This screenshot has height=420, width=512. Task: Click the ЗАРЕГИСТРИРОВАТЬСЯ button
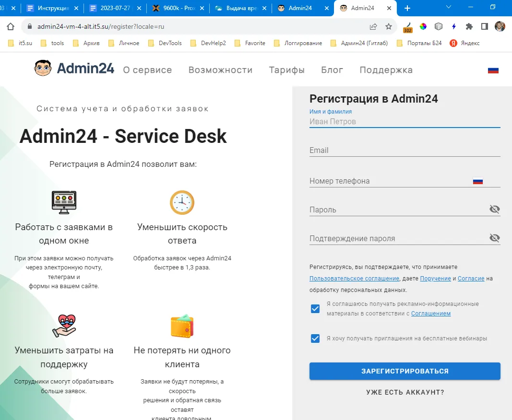click(405, 371)
